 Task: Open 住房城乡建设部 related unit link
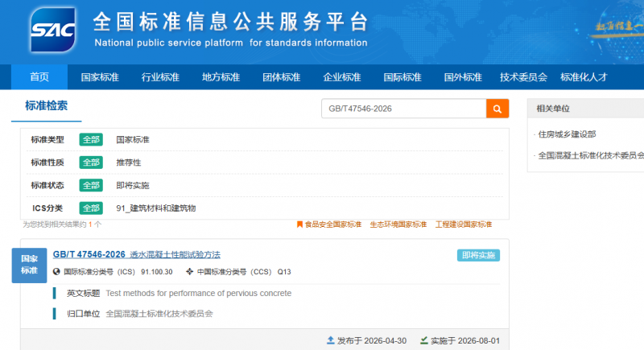(567, 134)
